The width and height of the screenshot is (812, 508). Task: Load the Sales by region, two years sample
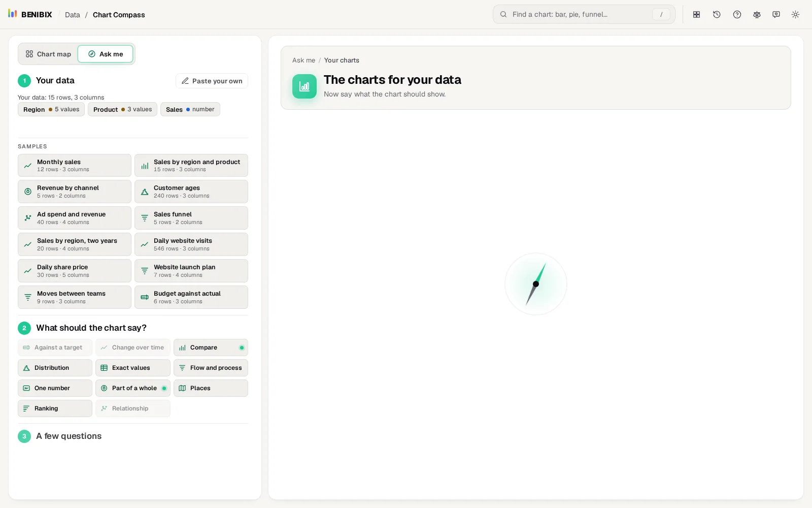(75, 244)
